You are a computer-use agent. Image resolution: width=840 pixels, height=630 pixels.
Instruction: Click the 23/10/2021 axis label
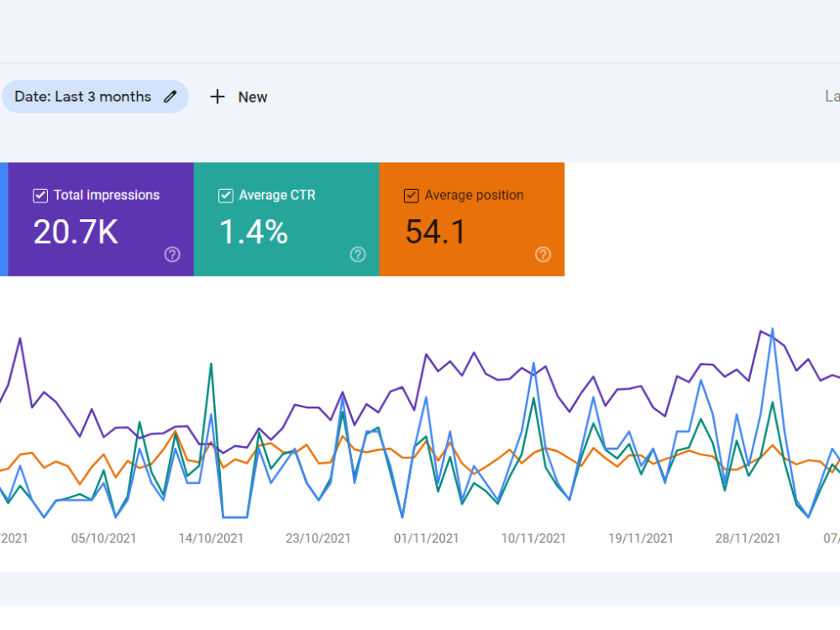coord(318,538)
